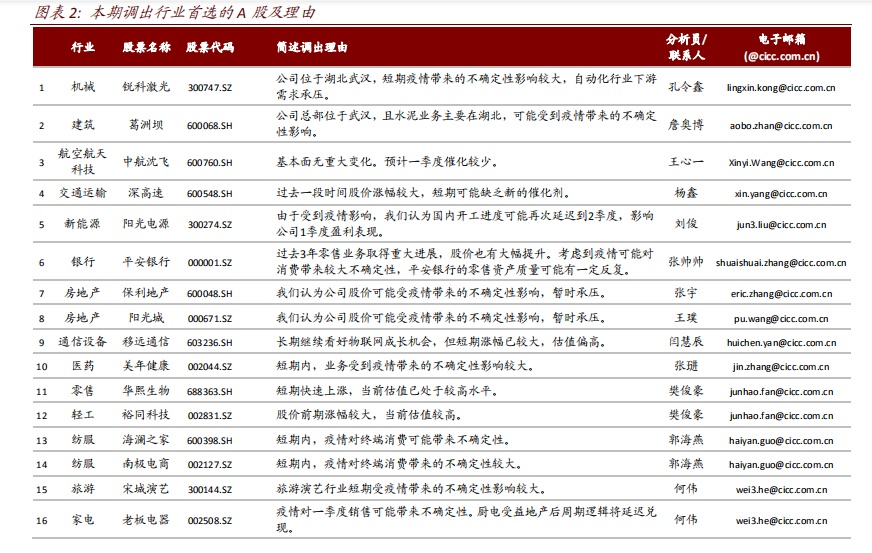Viewport: 872px width, 553px height.
Task: Select the stock name 中航沈飞
Action: 146,162
